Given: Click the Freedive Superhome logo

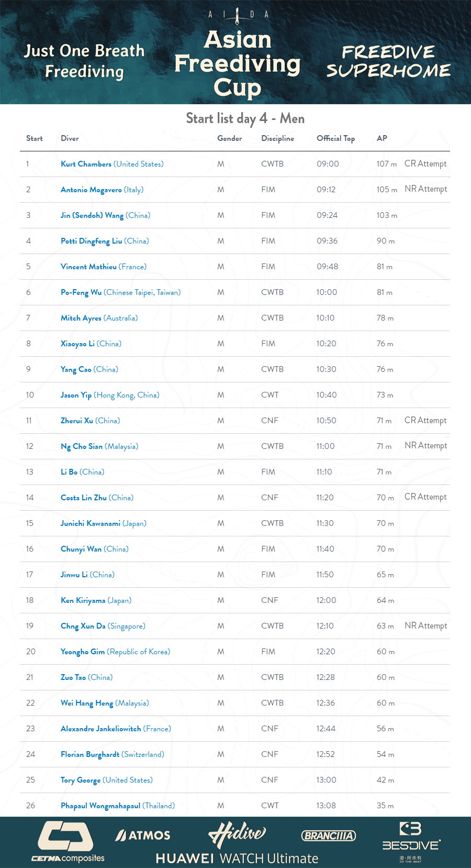Looking at the screenshot, I should coord(388,61).
